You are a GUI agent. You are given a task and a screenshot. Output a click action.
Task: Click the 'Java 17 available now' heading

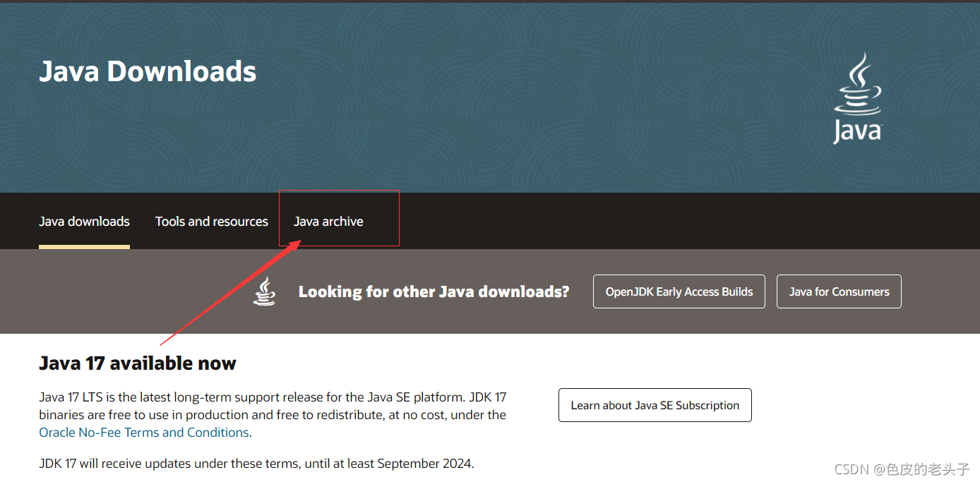(138, 363)
